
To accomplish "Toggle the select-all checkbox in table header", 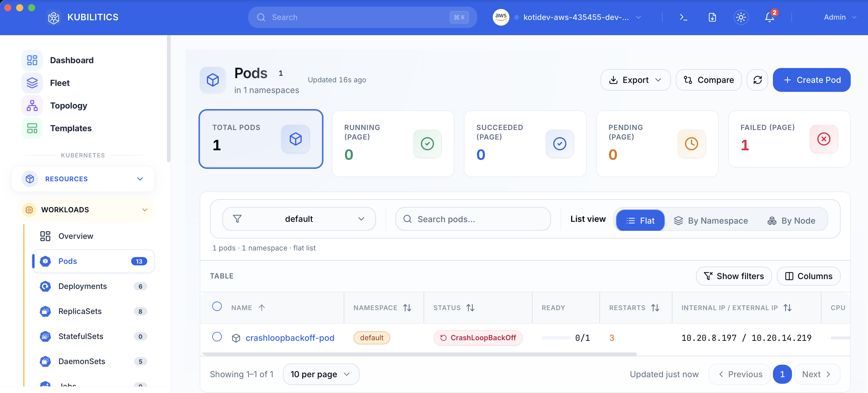I will [x=217, y=306].
